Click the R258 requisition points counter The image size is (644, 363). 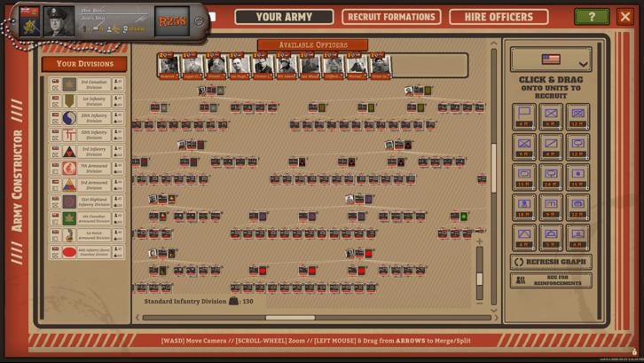(172, 21)
